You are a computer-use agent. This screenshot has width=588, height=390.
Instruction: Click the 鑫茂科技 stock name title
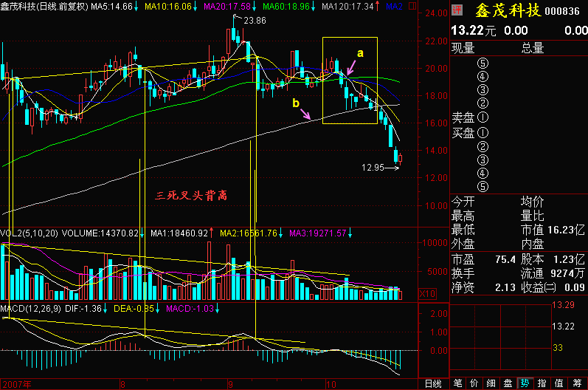pos(508,10)
